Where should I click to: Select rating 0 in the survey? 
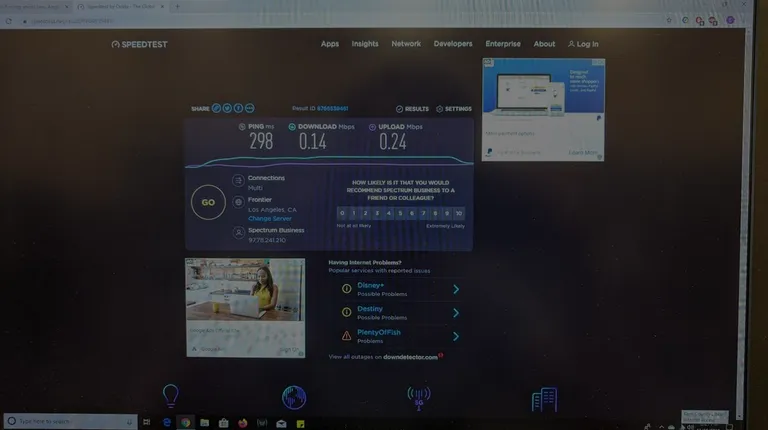tap(342, 213)
